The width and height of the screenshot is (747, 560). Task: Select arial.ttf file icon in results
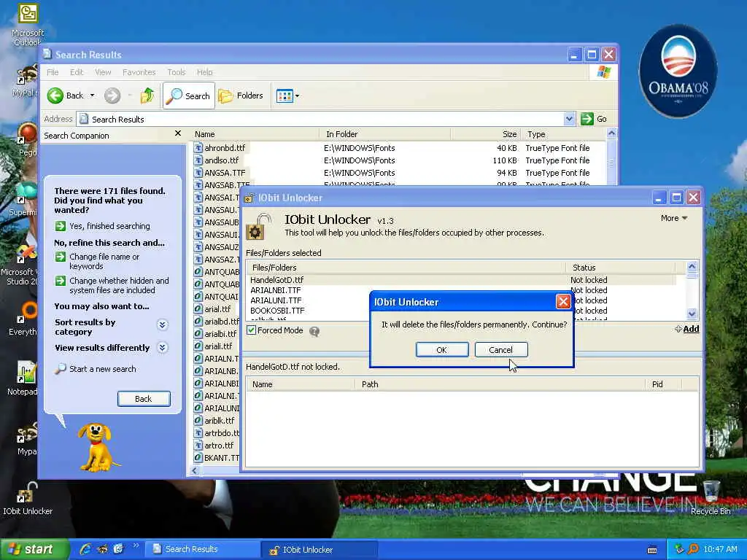point(198,308)
